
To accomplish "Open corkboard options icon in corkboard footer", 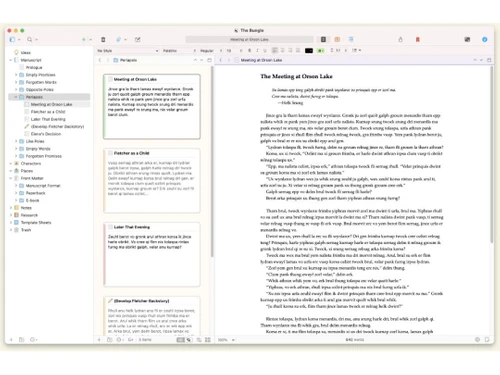I will pyautogui.click(x=208, y=340).
